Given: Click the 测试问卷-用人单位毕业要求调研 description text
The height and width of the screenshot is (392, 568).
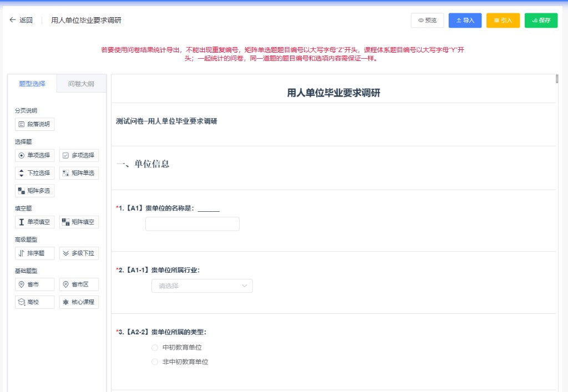Looking at the screenshot, I should coord(166,121).
